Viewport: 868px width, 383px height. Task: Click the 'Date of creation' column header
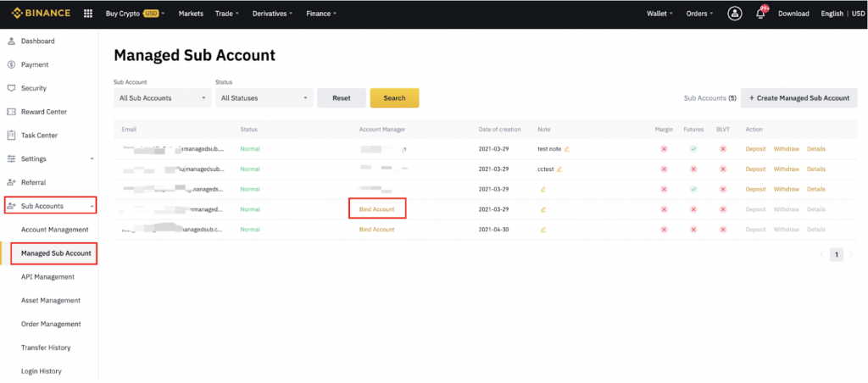[x=499, y=130]
